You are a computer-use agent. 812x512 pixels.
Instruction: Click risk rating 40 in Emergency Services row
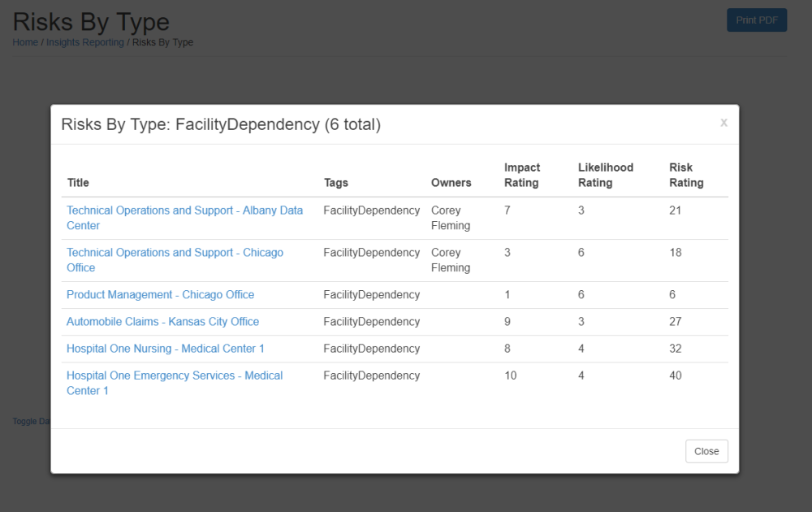(x=676, y=375)
